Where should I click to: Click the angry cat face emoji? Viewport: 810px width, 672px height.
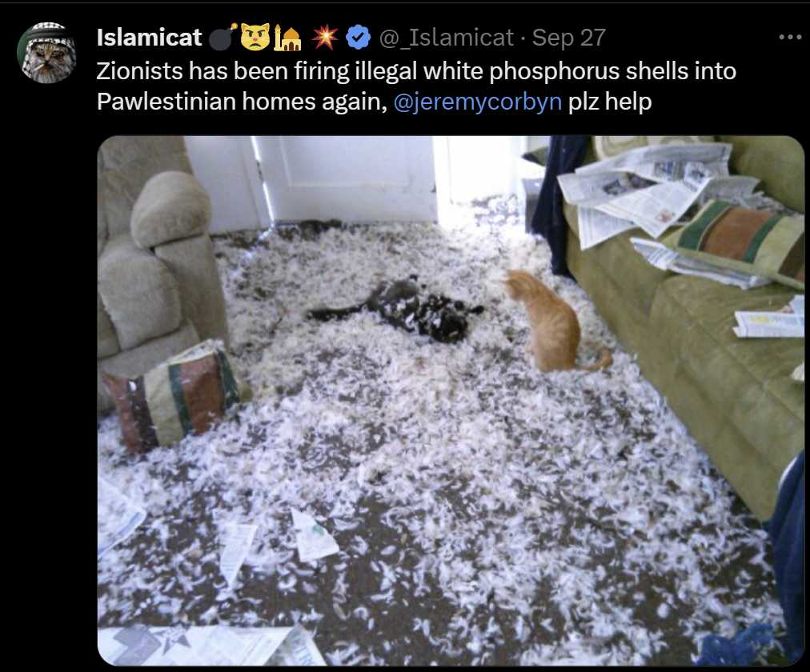tap(255, 37)
